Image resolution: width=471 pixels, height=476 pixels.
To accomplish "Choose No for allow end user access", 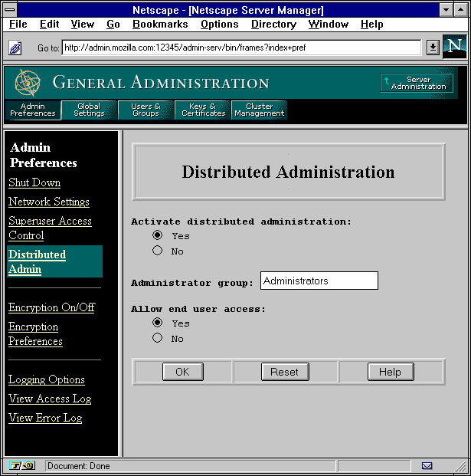I will pyautogui.click(x=158, y=338).
